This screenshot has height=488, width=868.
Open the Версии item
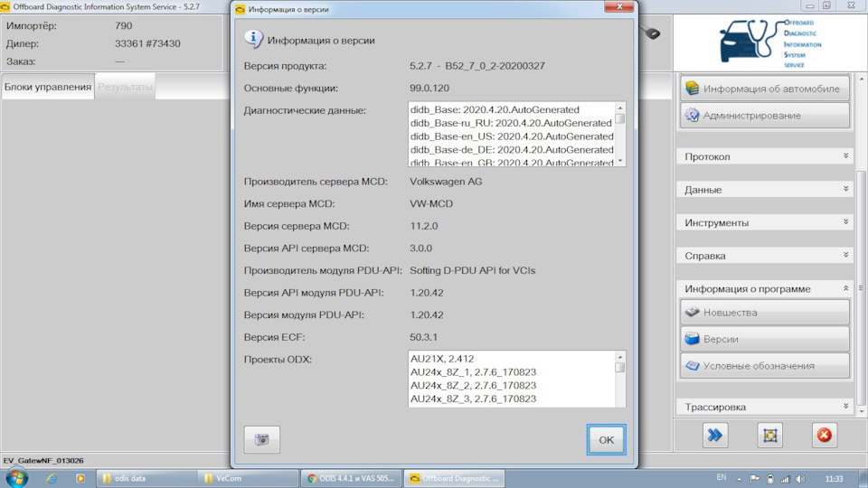[x=765, y=339]
